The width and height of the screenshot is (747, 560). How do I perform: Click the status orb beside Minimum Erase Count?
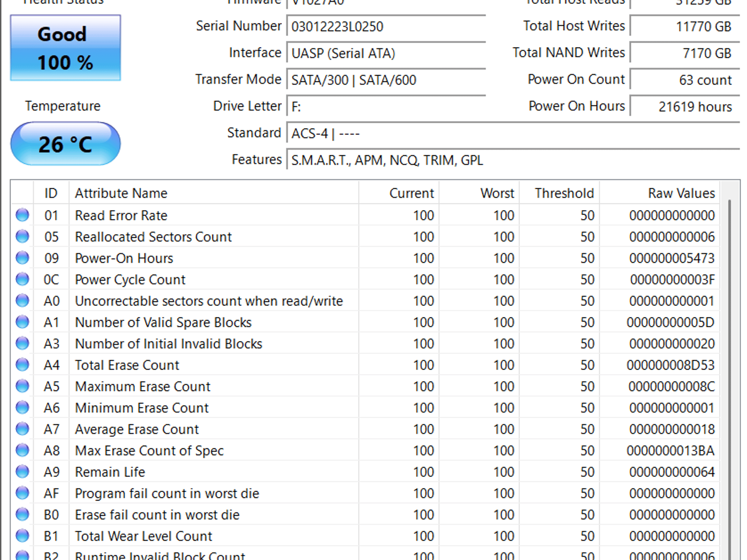tap(22, 407)
